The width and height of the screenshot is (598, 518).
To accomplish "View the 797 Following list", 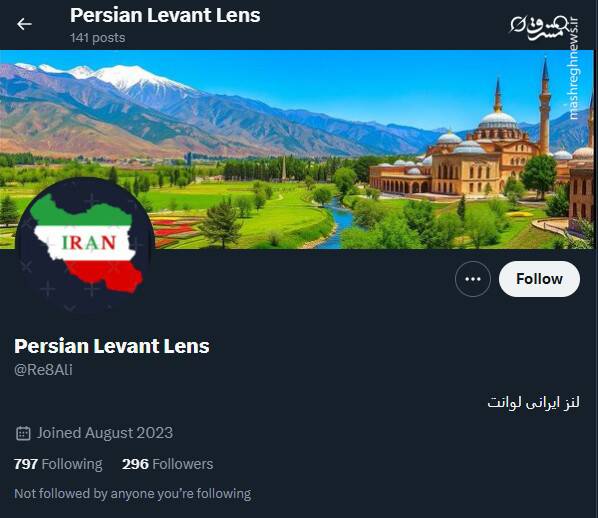I will pos(58,464).
